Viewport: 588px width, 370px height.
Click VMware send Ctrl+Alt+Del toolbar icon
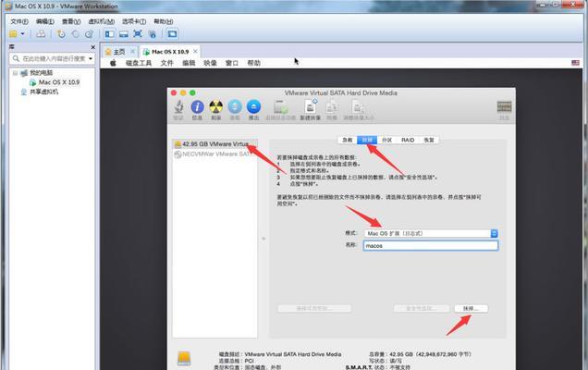(41, 34)
